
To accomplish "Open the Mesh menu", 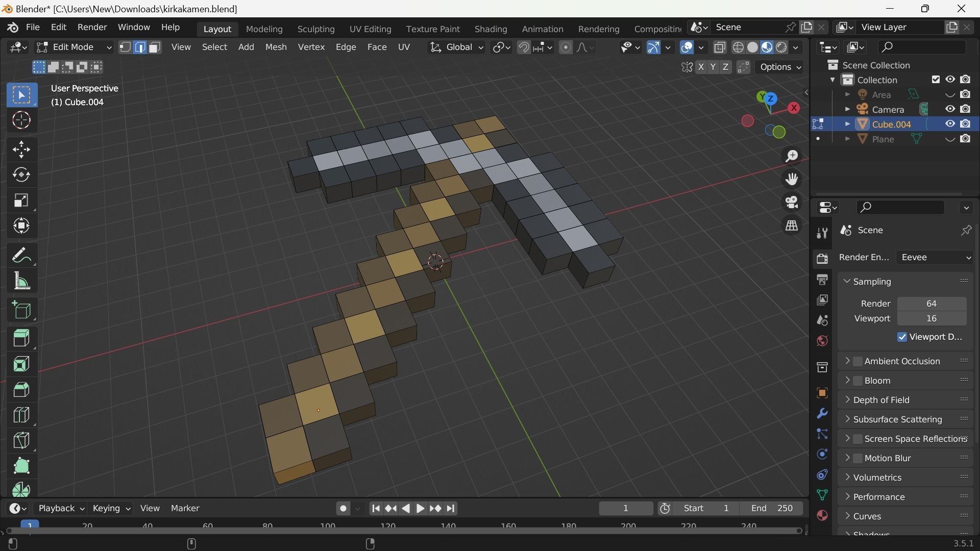I will tap(276, 47).
